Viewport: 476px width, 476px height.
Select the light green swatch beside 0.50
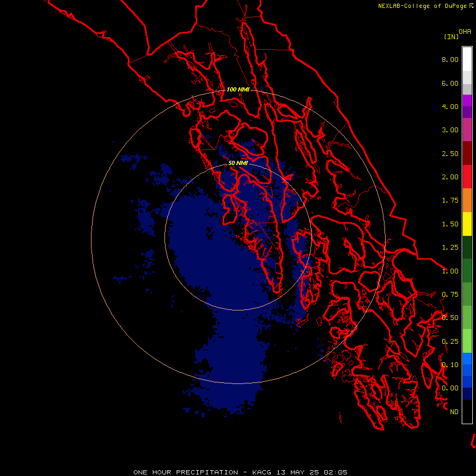pyautogui.click(x=467, y=317)
